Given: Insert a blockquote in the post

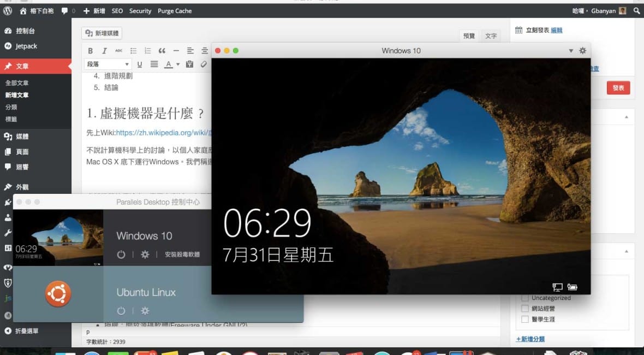Looking at the screenshot, I should point(162,51).
